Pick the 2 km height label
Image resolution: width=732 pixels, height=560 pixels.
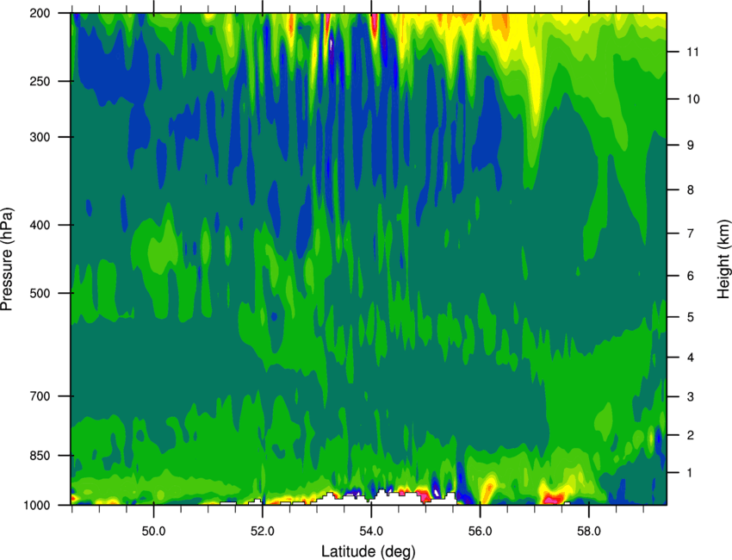point(691,435)
